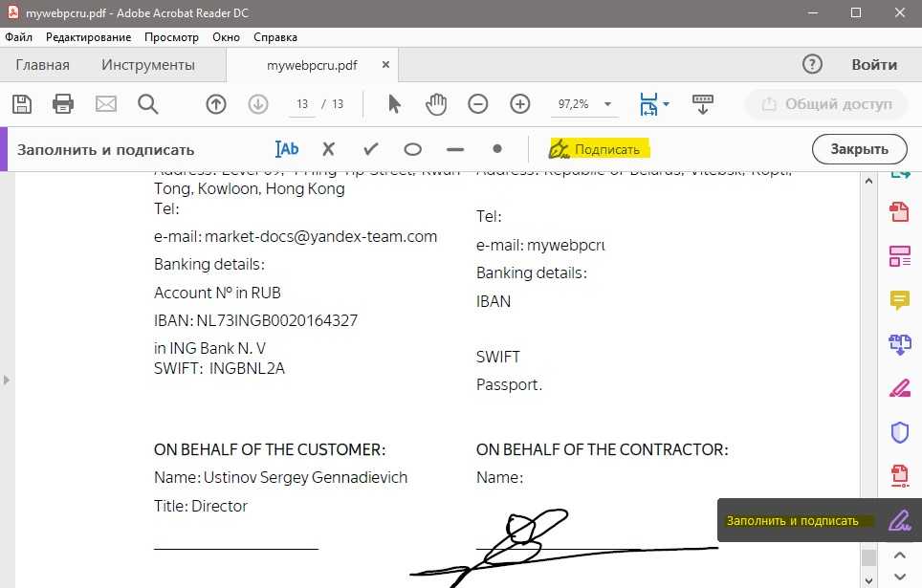Open the yellow comment tool in sidebar
This screenshot has height=588, width=922.
pos(899,300)
